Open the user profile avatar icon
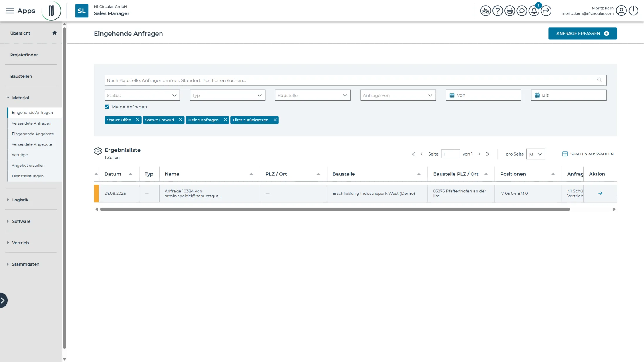The width and height of the screenshot is (644, 362). [621, 11]
